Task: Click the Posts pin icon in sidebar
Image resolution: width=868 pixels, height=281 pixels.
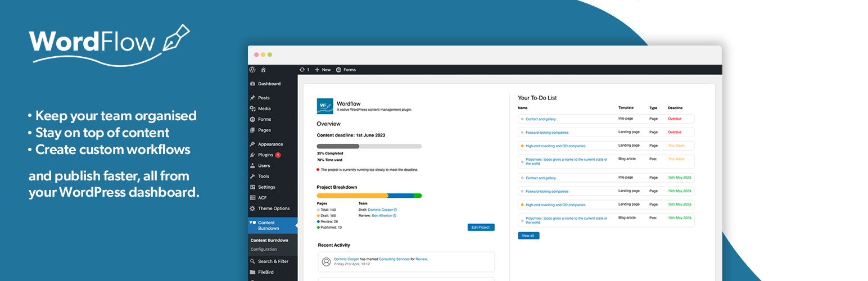Action: click(x=252, y=98)
